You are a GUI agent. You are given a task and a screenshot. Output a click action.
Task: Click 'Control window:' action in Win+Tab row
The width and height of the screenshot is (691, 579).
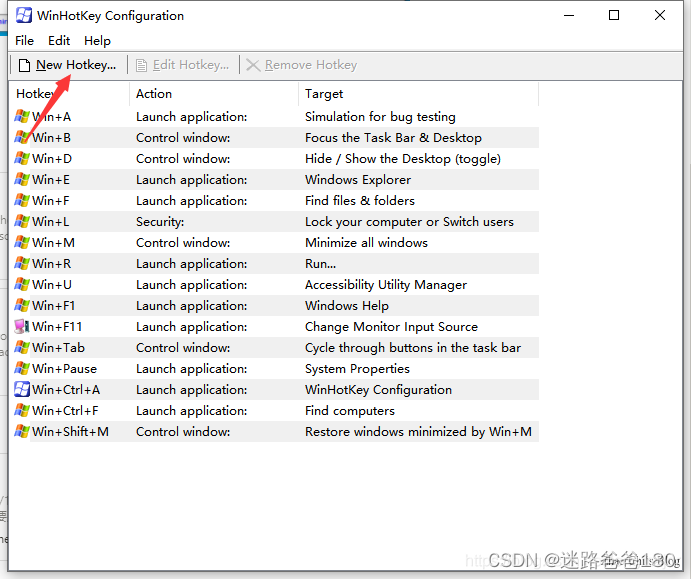pos(183,348)
